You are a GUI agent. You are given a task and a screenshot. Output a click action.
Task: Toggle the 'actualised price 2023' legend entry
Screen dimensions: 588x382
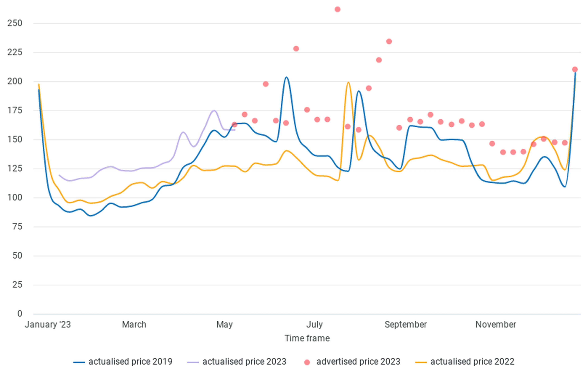coord(237,362)
